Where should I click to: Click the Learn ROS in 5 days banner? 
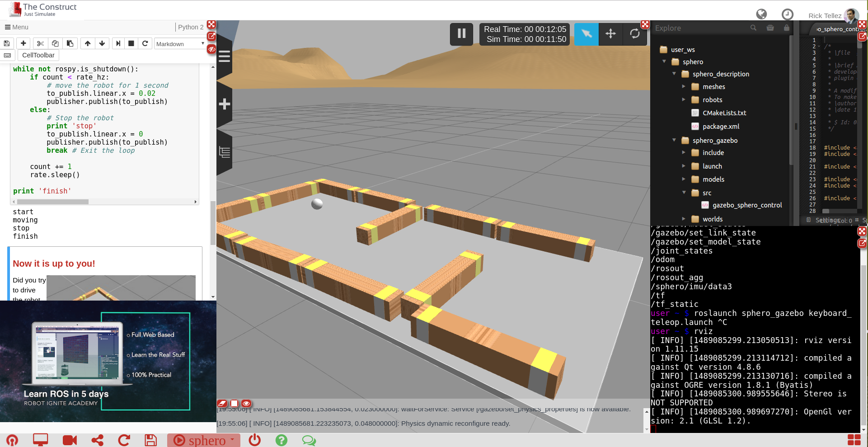(108, 362)
